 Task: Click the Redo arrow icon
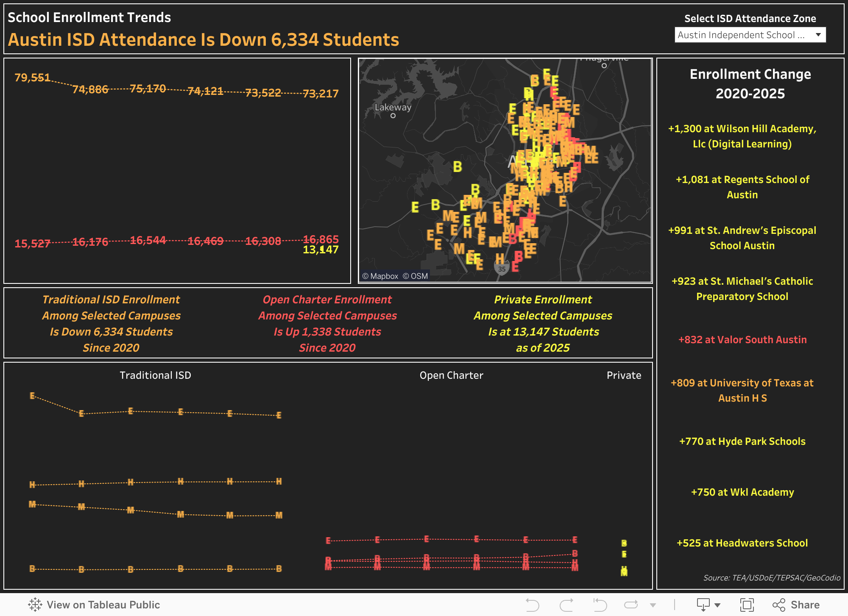click(x=566, y=605)
